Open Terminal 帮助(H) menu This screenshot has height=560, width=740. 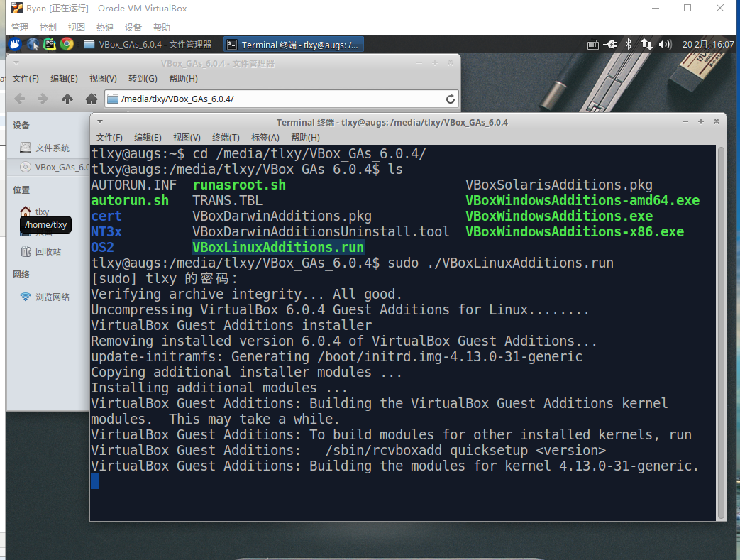[x=305, y=138]
